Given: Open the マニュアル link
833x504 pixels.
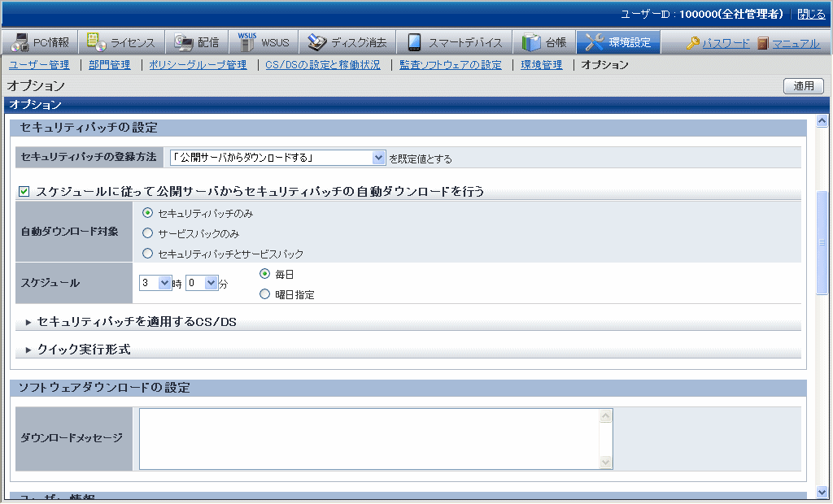Looking at the screenshot, I should [796, 44].
